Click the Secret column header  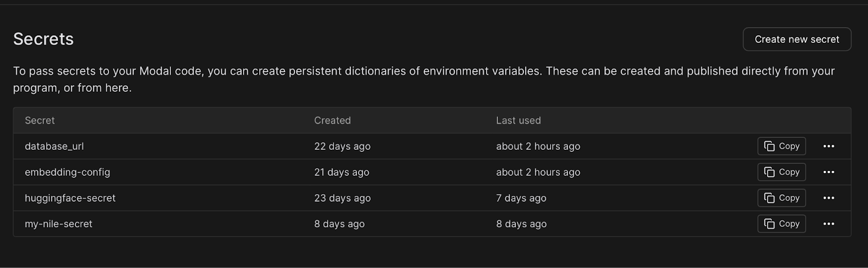point(40,120)
